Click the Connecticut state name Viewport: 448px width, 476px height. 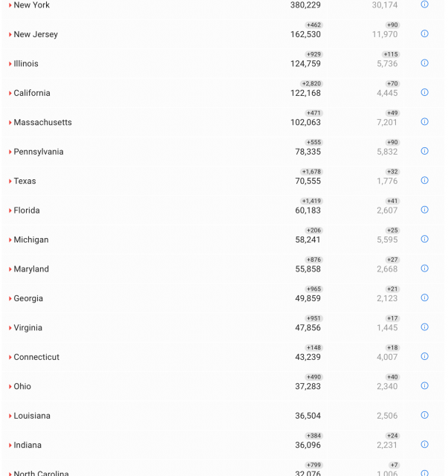[36, 357]
